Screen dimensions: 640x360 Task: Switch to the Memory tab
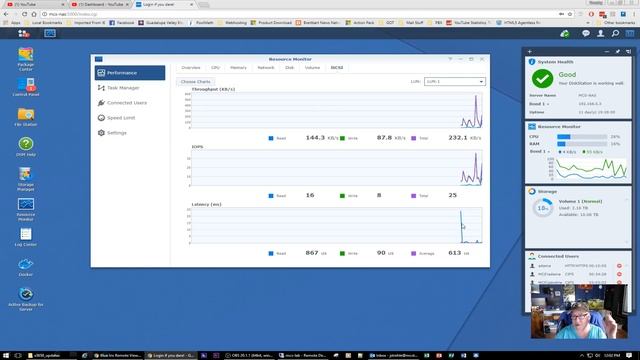[x=238, y=68]
